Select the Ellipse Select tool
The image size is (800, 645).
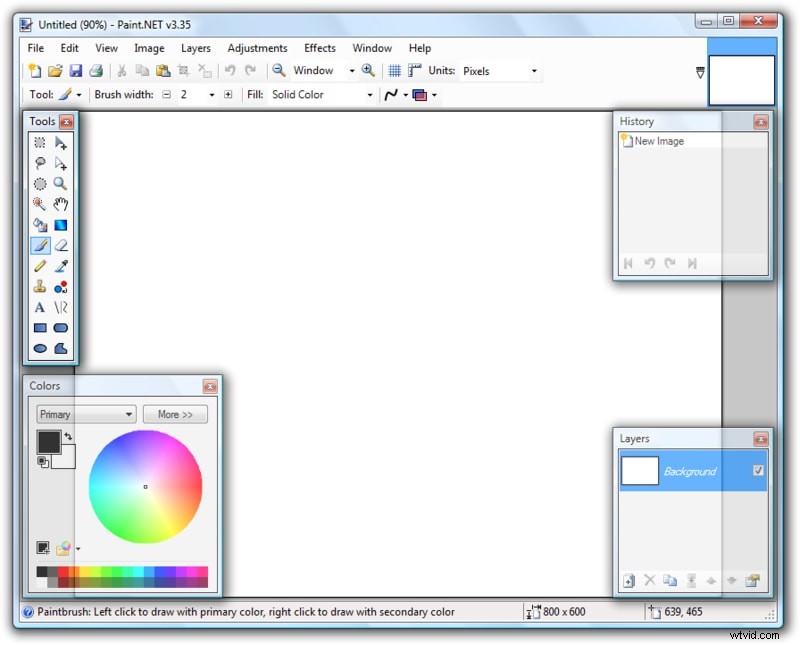[x=40, y=183]
